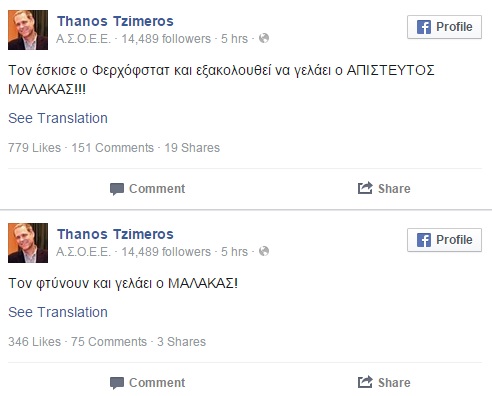Viewport: 492px width, 396px height.
Task: Open the 75 Comments link
Action: point(109,342)
